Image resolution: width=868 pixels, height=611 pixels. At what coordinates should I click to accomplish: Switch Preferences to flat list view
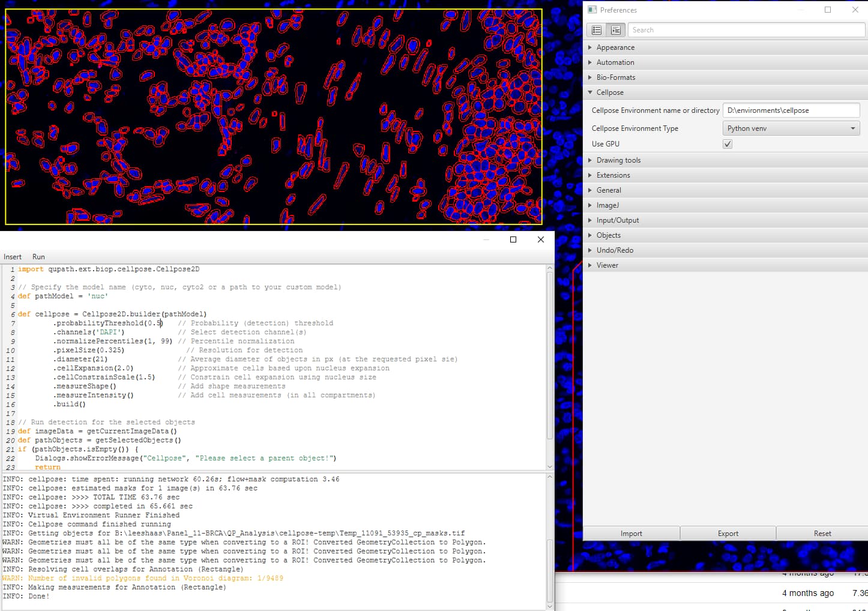click(596, 29)
